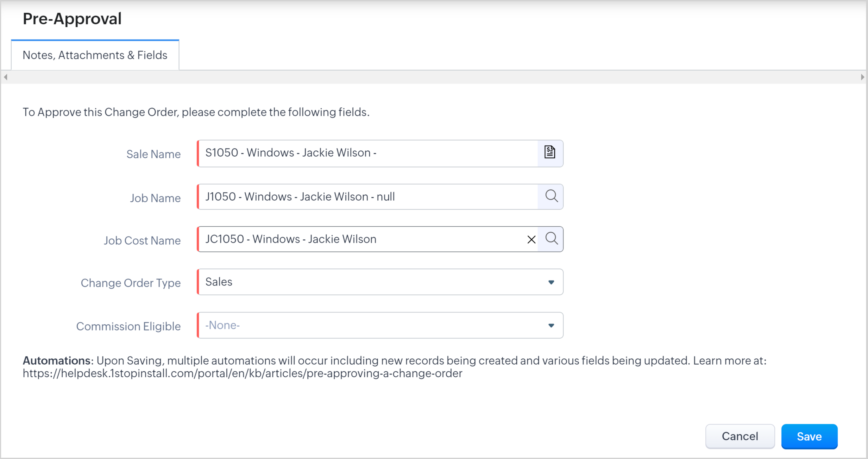Expand the Change Order Type dropdown arrow

coord(551,282)
